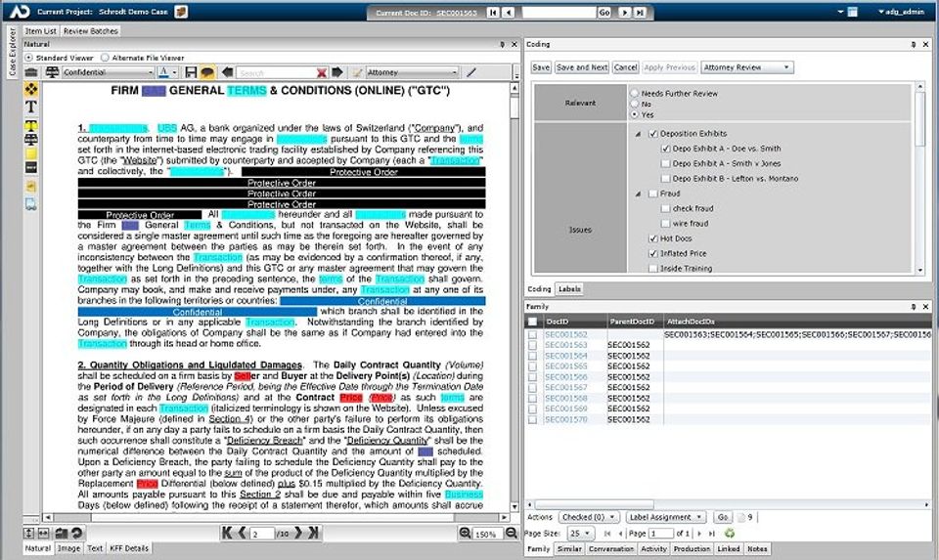Viewport: 939px width, 560px height.
Task: Select the pan/move four-arrow tool
Action: [31, 89]
